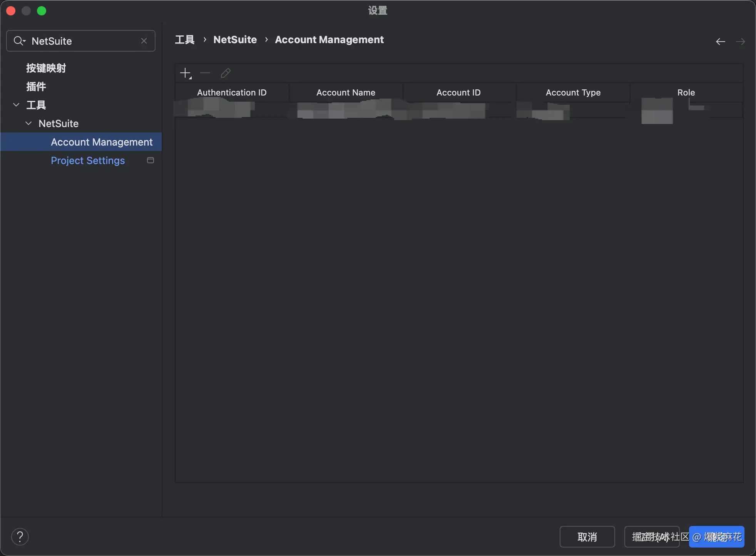The height and width of the screenshot is (556, 756).
Task: Click the 取消 button
Action: (587, 537)
